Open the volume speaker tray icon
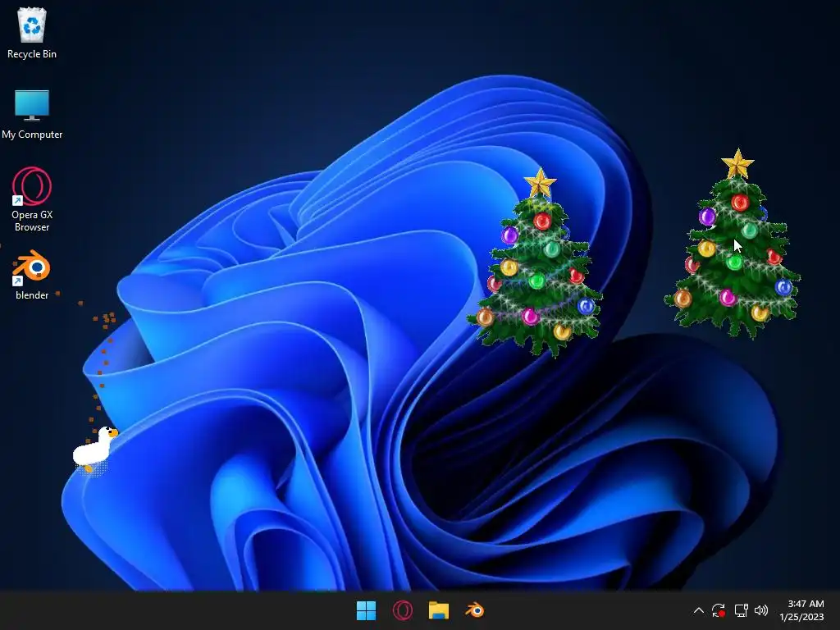The width and height of the screenshot is (840, 630). tap(760, 610)
